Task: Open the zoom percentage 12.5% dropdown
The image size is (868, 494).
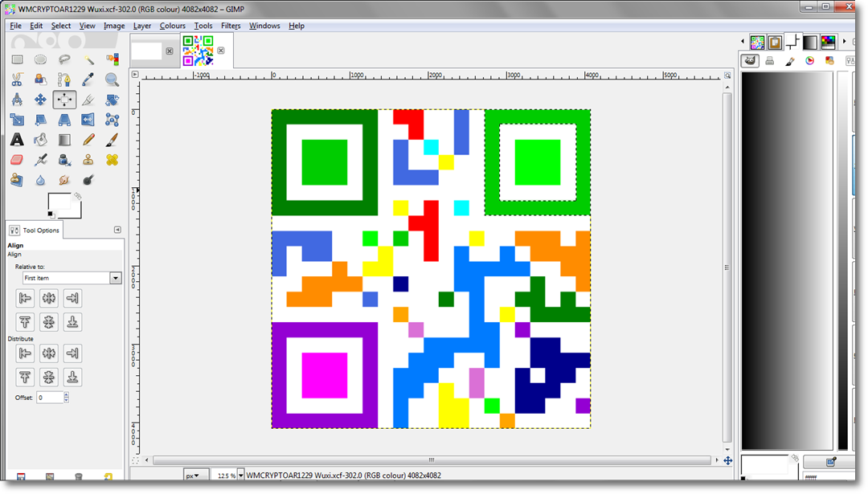Action: [x=241, y=476]
